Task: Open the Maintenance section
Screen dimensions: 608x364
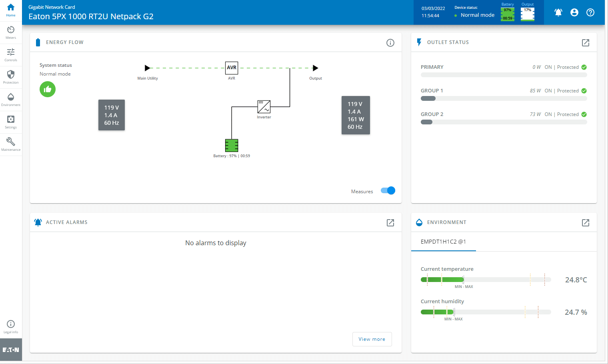Action: click(11, 145)
